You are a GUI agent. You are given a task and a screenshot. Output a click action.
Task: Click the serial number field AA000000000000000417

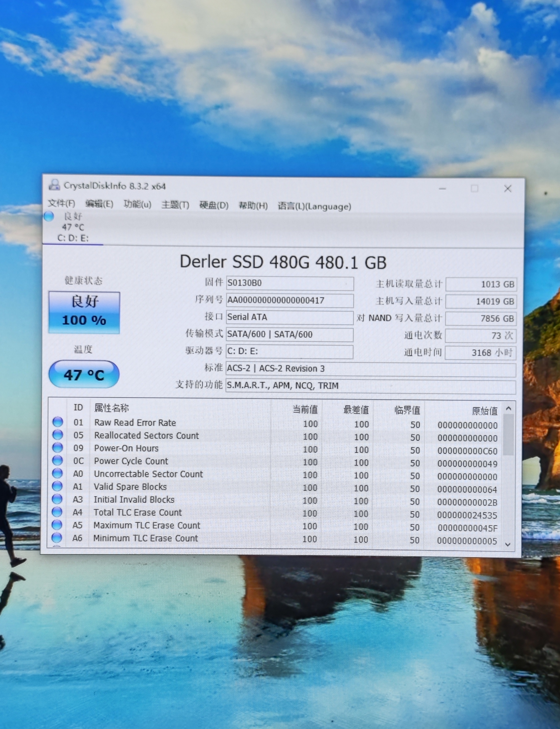pos(289,300)
